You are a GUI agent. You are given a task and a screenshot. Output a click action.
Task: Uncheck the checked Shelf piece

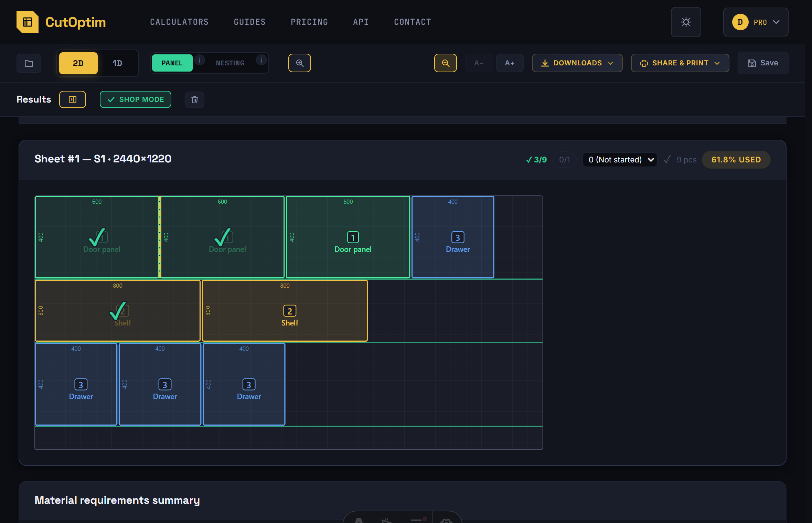tap(118, 311)
